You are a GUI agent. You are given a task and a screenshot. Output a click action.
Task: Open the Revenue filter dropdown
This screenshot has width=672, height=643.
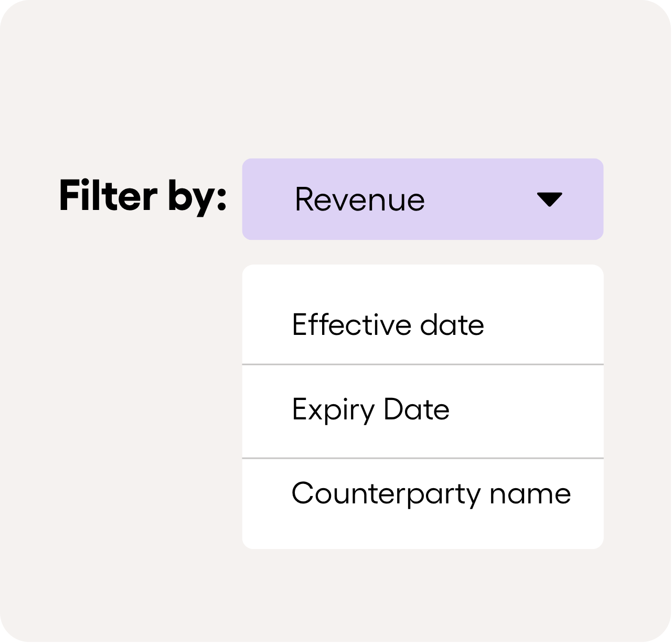click(422, 199)
